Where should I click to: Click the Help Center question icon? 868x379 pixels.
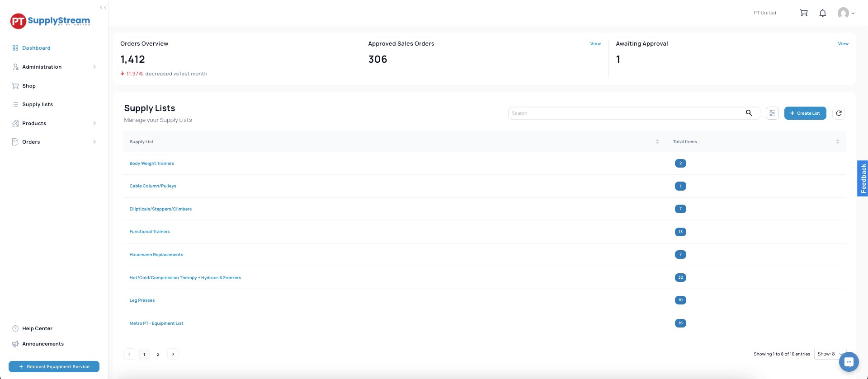click(15, 328)
